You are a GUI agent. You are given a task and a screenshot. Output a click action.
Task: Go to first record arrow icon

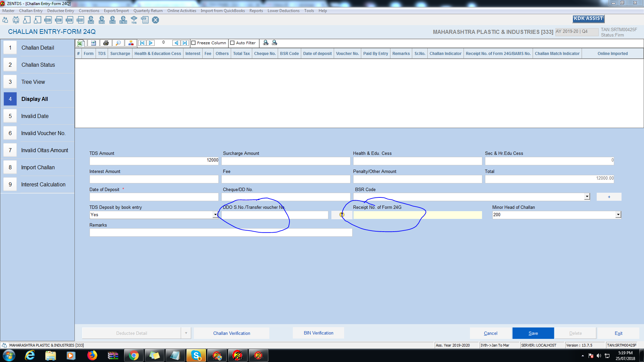[142, 43]
